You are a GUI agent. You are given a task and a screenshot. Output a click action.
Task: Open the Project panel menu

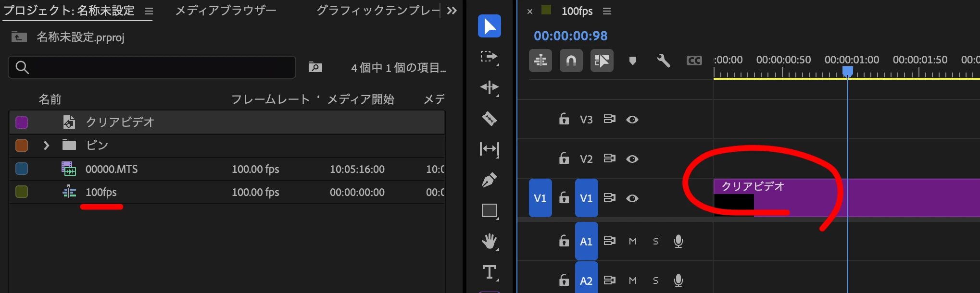pyautogui.click(x=149, y=11)
